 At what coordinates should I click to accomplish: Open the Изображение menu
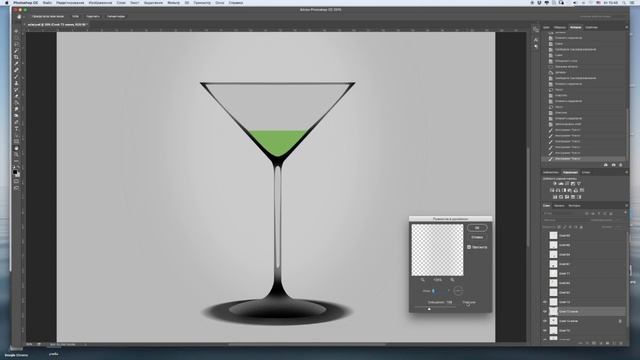[x=100, y=3]
